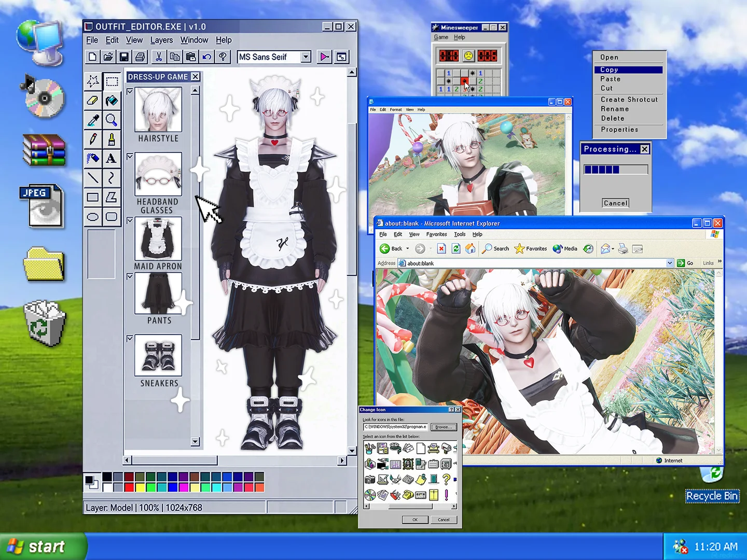
Task: Pick the magenta color swatch in palette
Action: [184, 487]
